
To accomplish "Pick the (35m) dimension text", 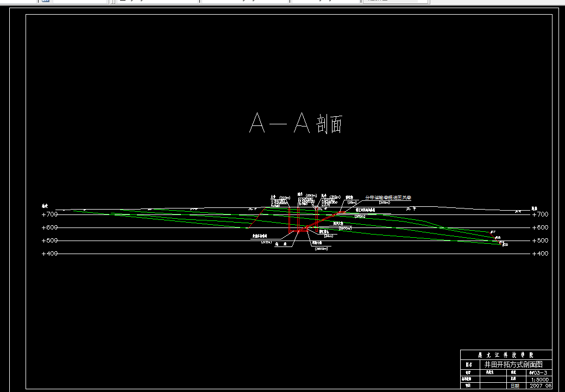I will click(x=351, y=203).
